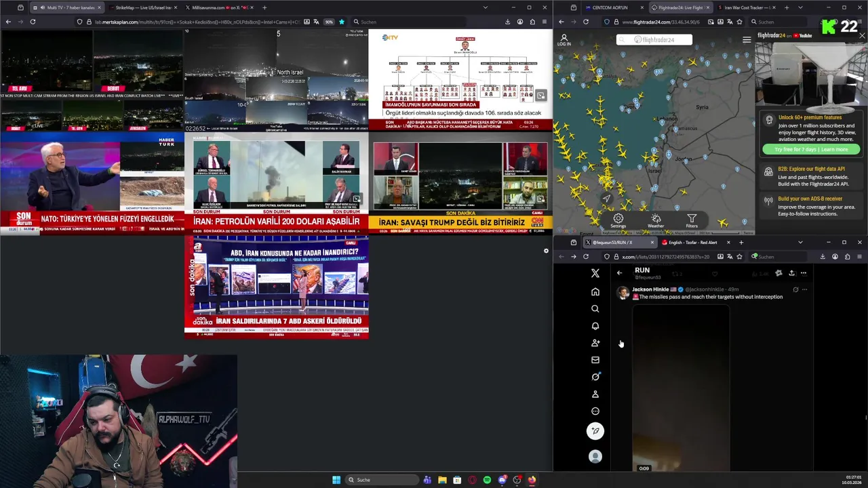The image size is (868, 488).
Task: Switch to the Multi TV tab
Action: (x=66, y=7)
